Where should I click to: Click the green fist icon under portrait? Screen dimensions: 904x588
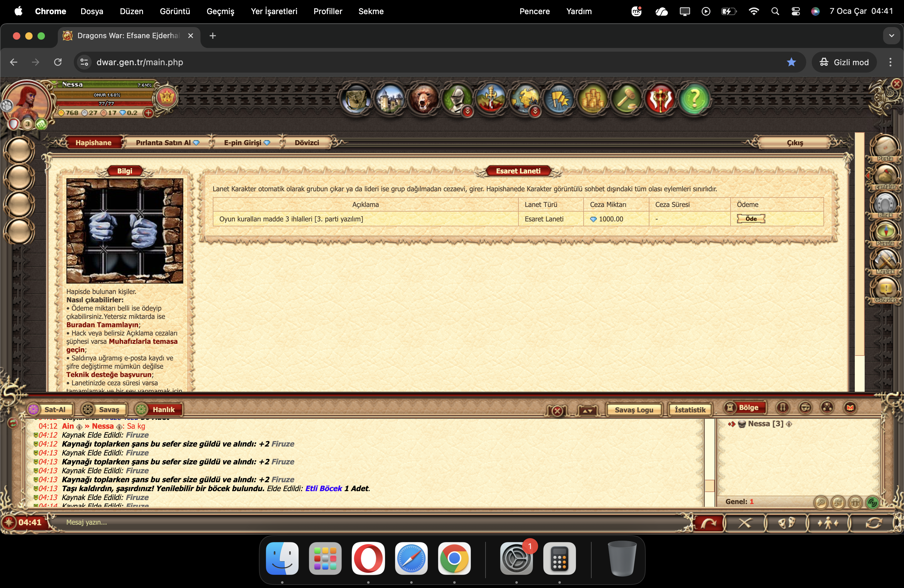click(41, 124)
